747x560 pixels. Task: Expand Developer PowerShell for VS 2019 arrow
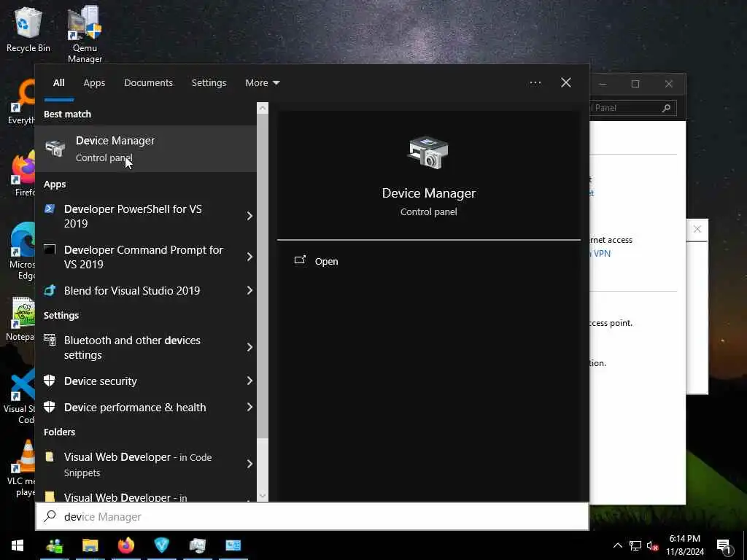point(249,216)
